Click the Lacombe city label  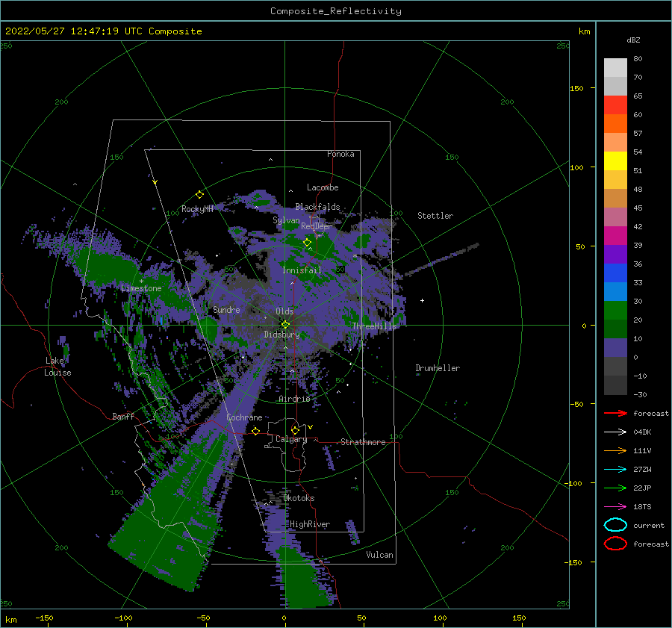click(323, 187)
